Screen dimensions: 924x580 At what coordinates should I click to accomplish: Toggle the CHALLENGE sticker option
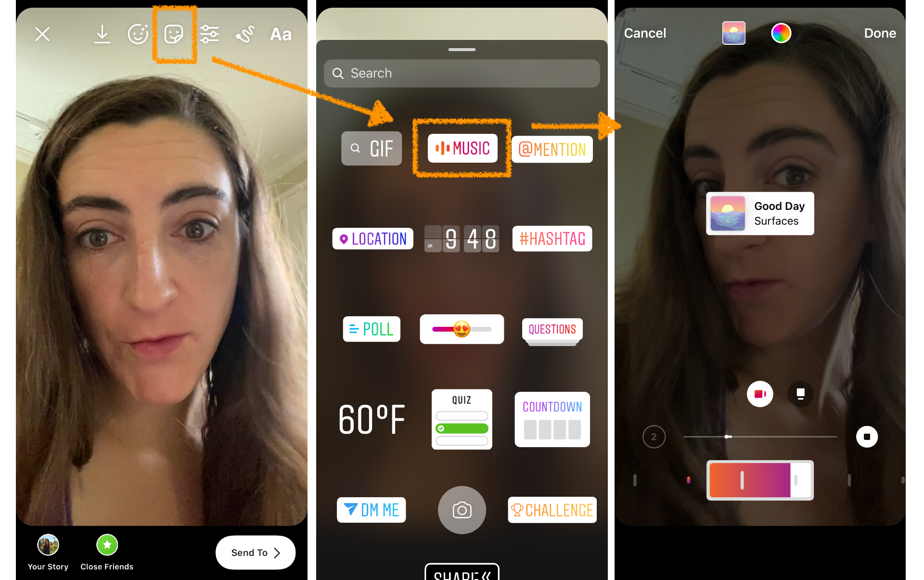click(x=551, y=510)
